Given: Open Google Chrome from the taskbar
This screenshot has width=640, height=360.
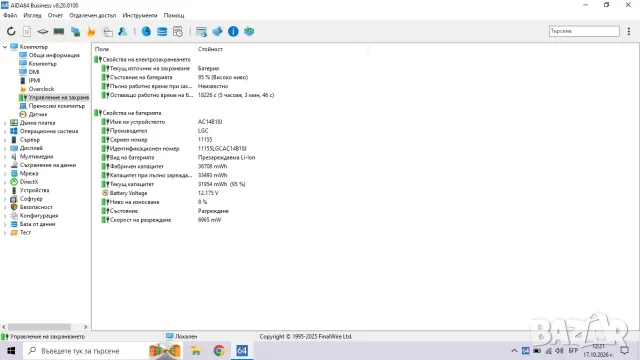Looking at the screenshot, I should tap(219, 351).
